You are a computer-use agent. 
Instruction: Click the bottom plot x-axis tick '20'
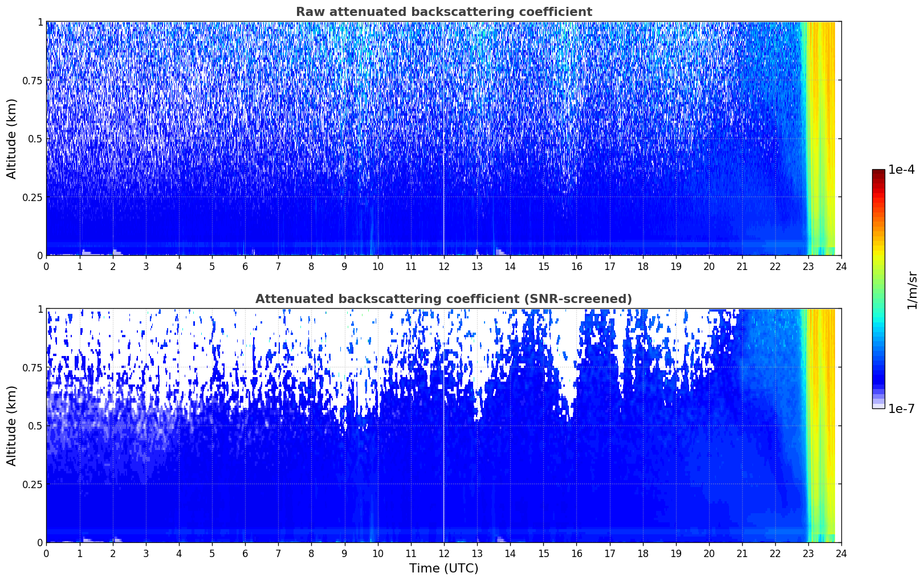pos(709,553)
